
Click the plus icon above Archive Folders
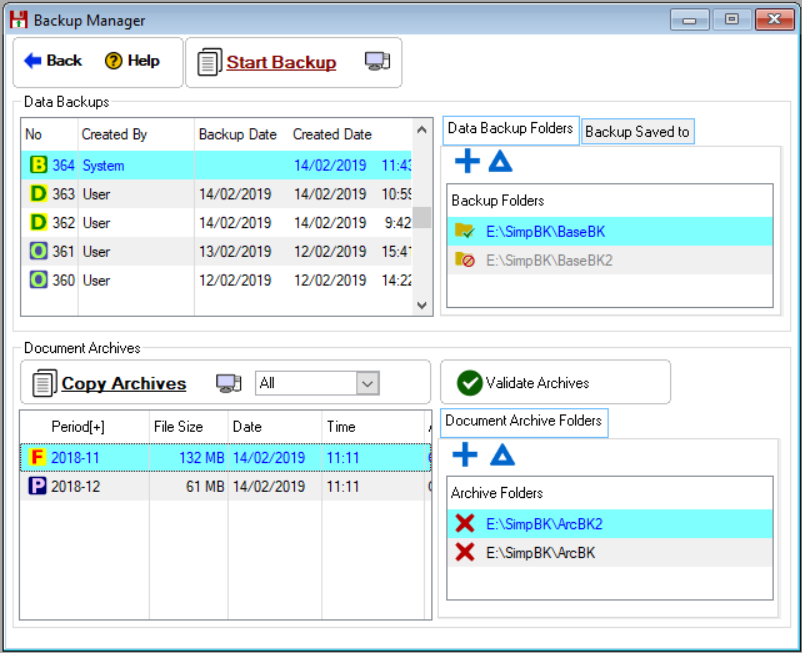464,454
